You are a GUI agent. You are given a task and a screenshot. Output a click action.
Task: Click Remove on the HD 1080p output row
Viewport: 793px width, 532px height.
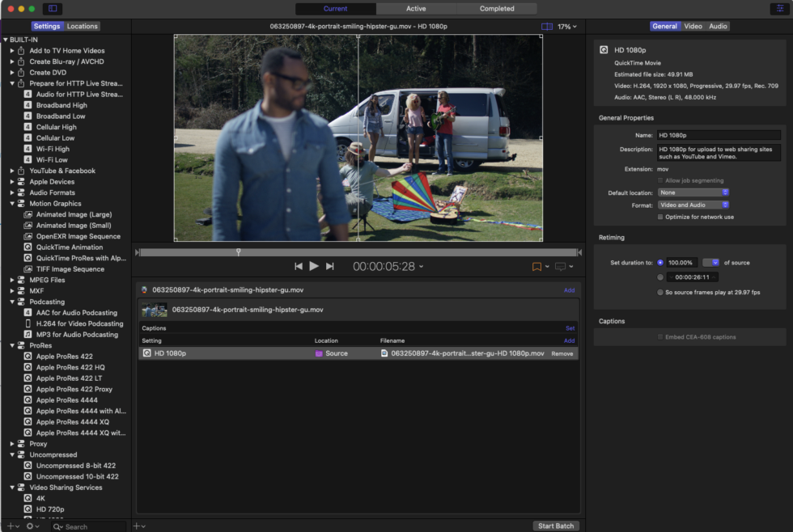(x=562, y=353)
